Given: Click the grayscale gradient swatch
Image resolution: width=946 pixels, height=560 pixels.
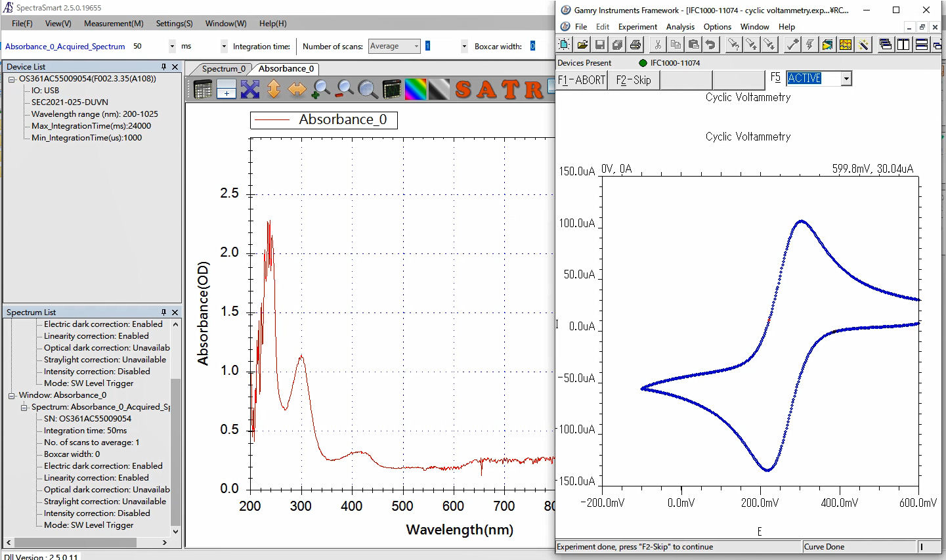Looking at the screenshot, I should (439, 89).
